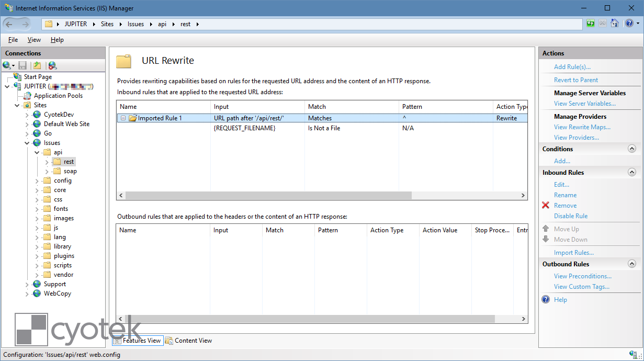Select the vendor folder in the tree
Viewport: 644px width, 361px height.
click(x=63, y=275)
